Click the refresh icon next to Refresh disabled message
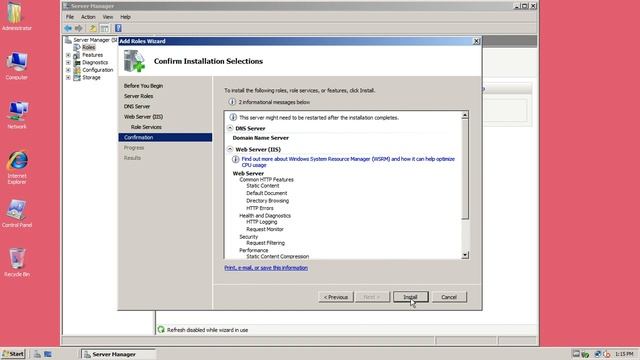640x360 pixels. click(161, 329)
